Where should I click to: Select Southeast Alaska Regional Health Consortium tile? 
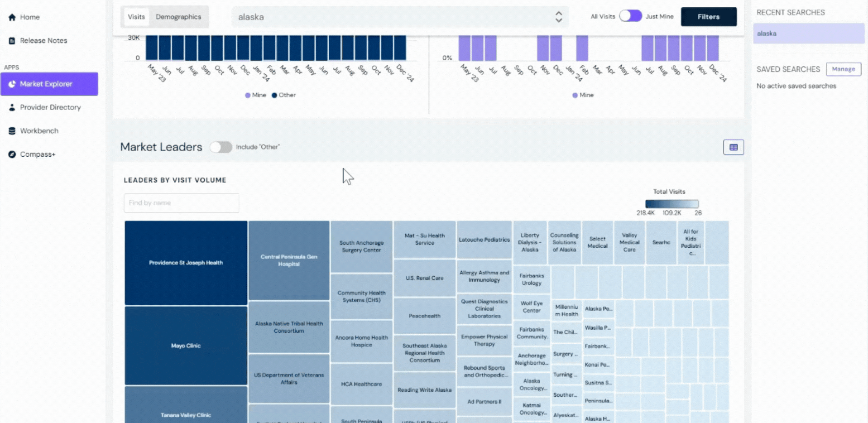[424, 353]
